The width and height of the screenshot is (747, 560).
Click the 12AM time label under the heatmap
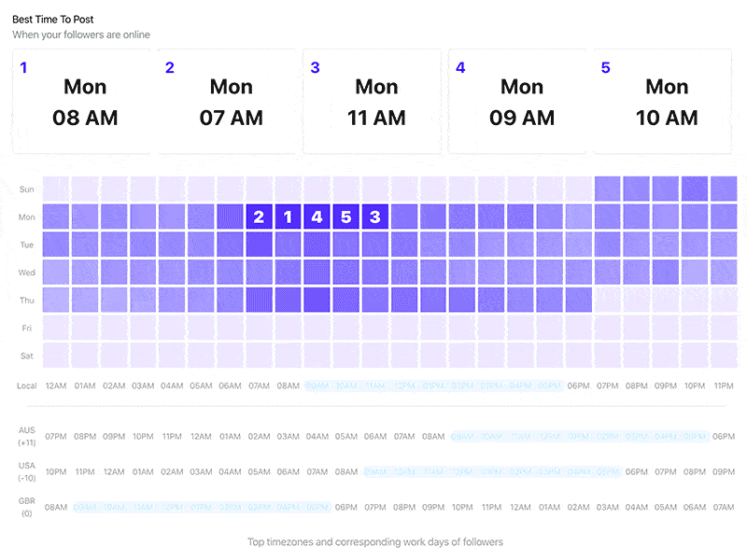(56, 385)
